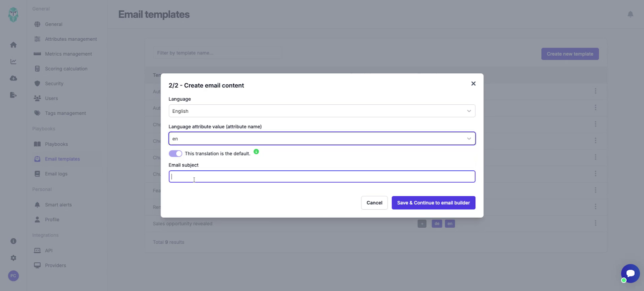Disable the default translation toggle
This screenshot has width=644, height=291.
(x=175, y=153)
